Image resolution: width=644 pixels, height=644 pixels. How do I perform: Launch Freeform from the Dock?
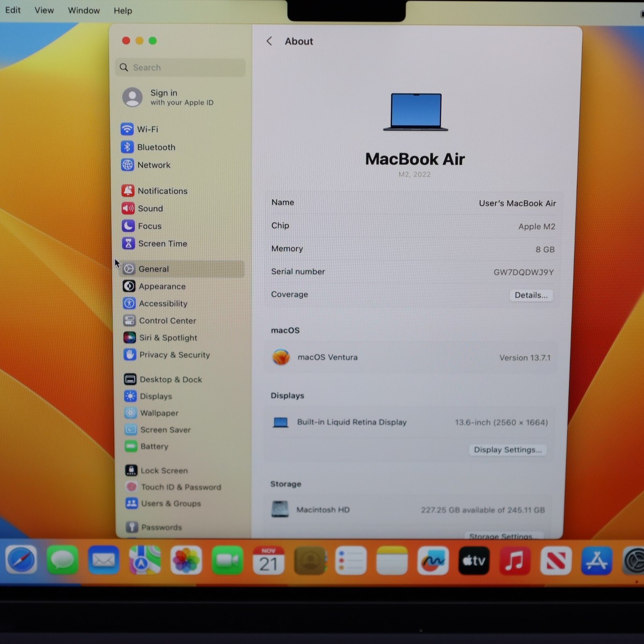click(x=433, y=560)
